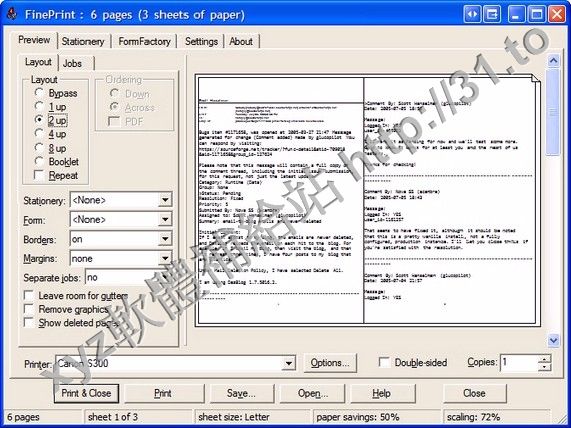Viewport: 571px width, 428px height.
Task: Click preview scrollbar down arrow
Action: tap(554, 341)
